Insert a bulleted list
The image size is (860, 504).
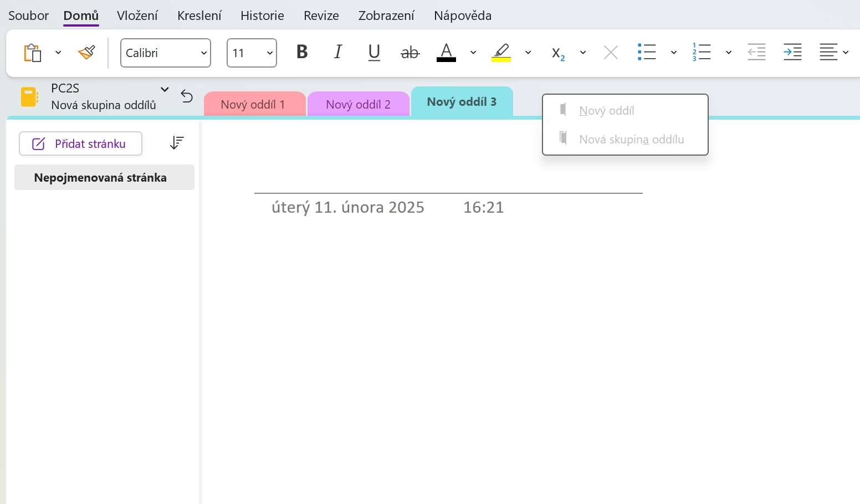click(647, 52)
